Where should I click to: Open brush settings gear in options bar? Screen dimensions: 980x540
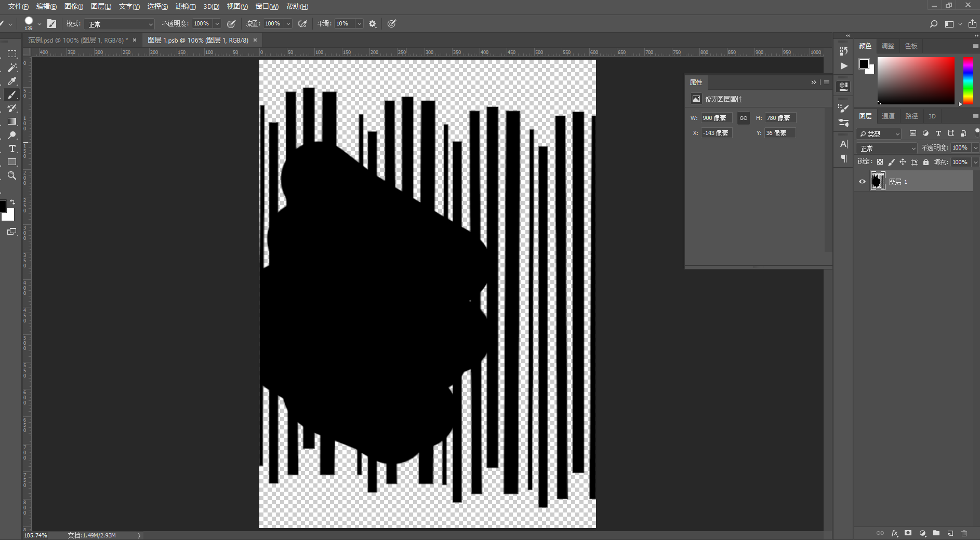point(373,24)
